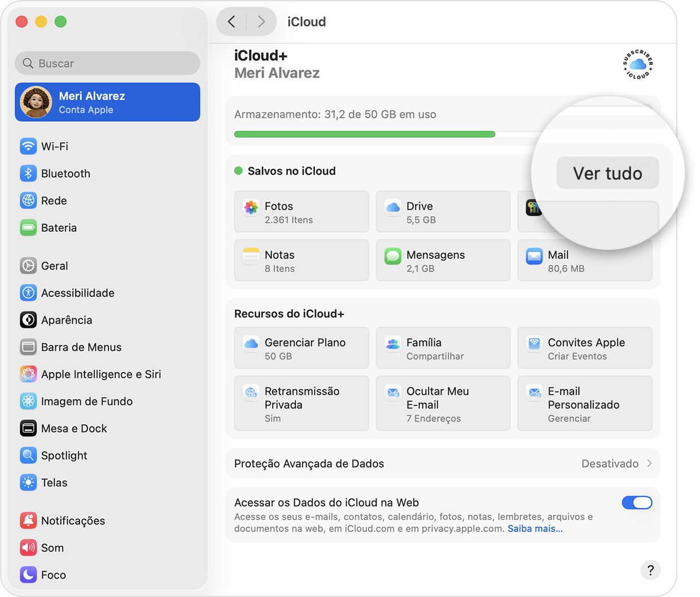This screenshot has width=700, height=597.
Task: Select Meri Alvarez account entry
Action: point(107,102)
